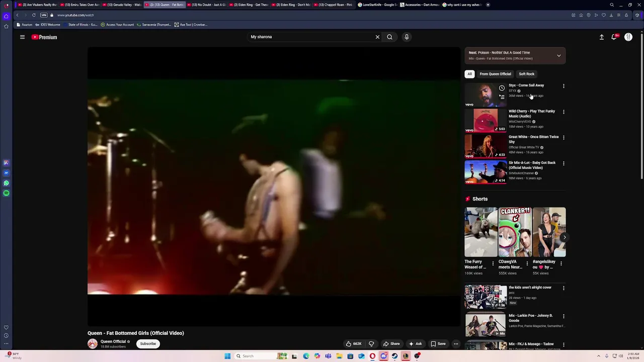Open options for 'the kids aren't alright cover'

pyautogui.click(x=563, y=288)
